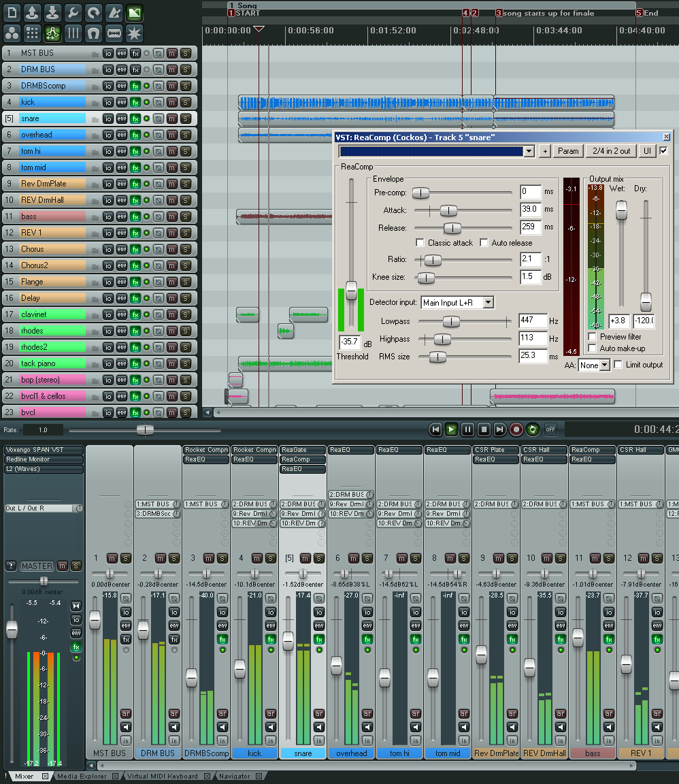Check the Preview filter option
679x784 pixels.
[593, 336]
